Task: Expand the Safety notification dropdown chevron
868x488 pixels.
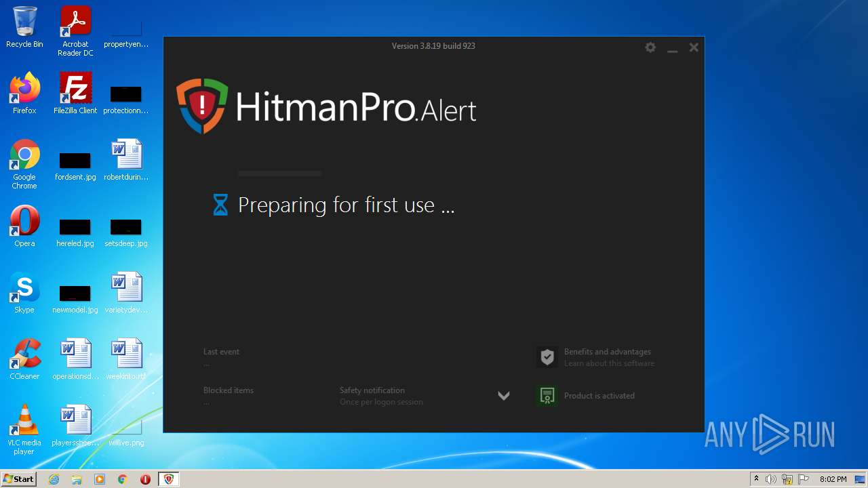Action: coord(503,396)
